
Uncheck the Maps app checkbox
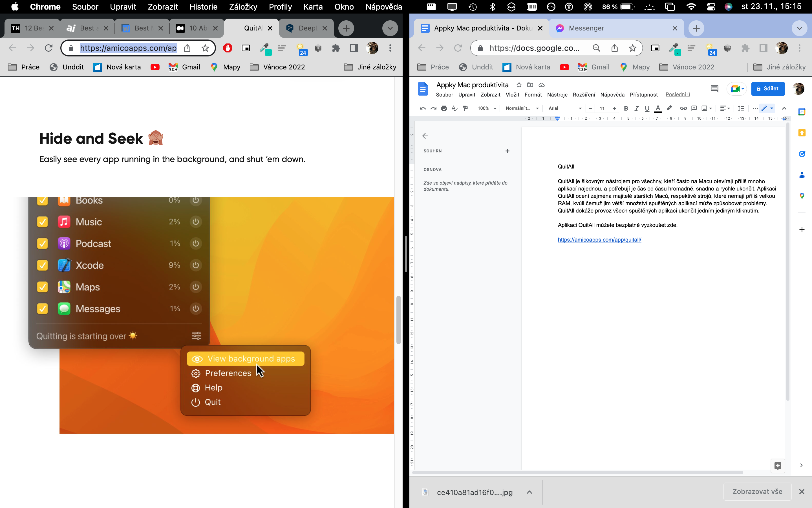[x=42, y=287]
